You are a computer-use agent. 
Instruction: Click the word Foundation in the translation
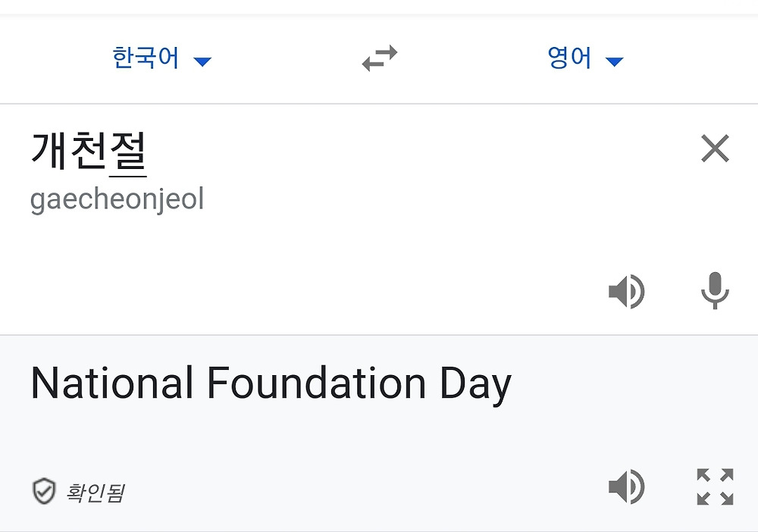pyautogui.click(x=317, y=383)
